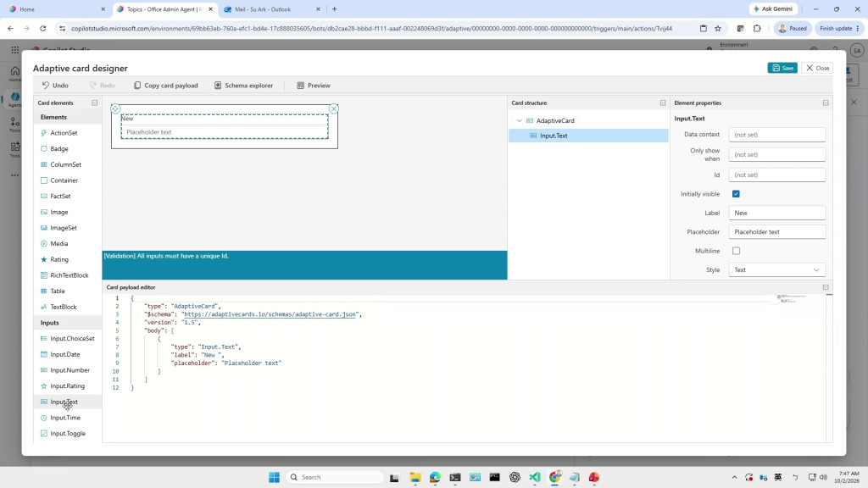Add an ImageSet element
Screen dimensions: 868x488
pos(63,228)
